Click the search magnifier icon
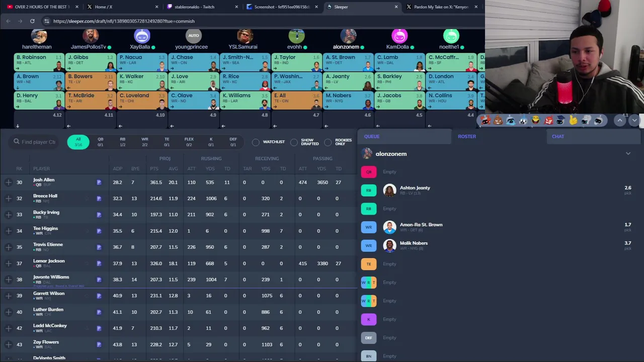Viewport: 644px width, 362px height. [x=17, y=142]
